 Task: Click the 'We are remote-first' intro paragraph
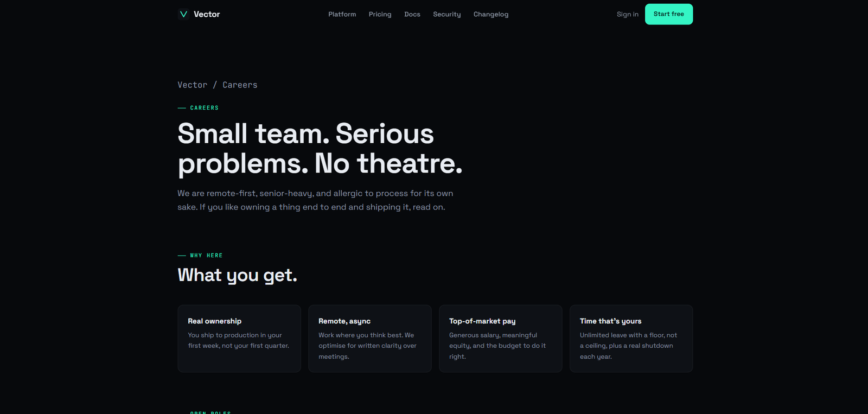(315, 200)
